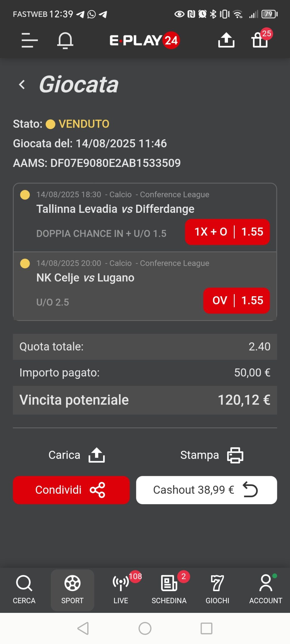The image size is (290, 644).
Task: Open the hamburger menu icon
Action: coord(29,40)
